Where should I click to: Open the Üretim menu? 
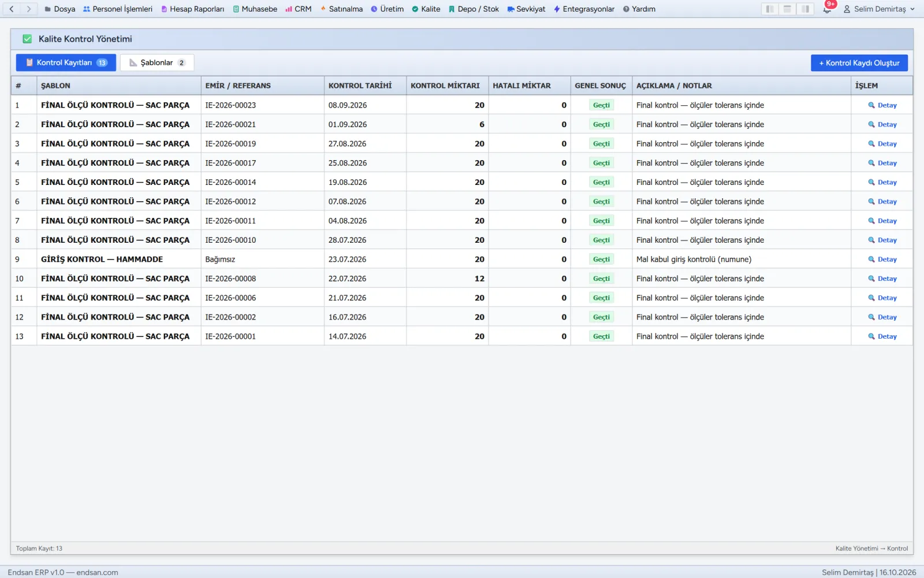[388, 9]
